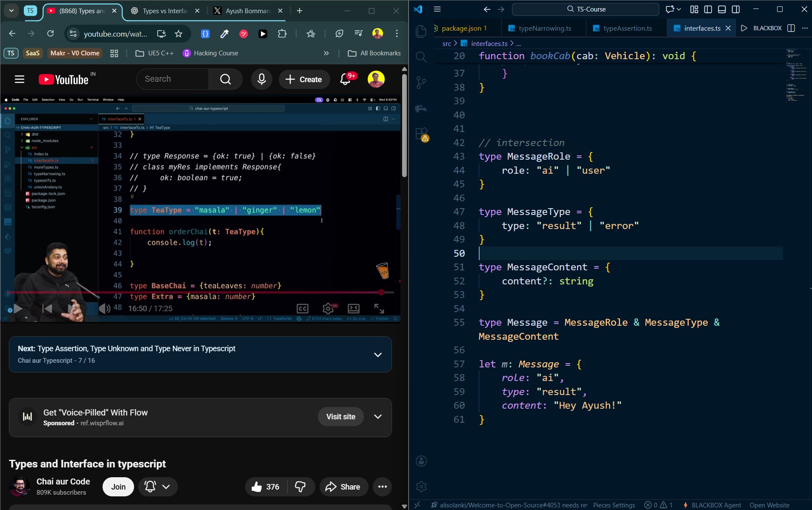Expand the sponsored Flow ad details chevron

pyautogui.click(x=378, y=417)
